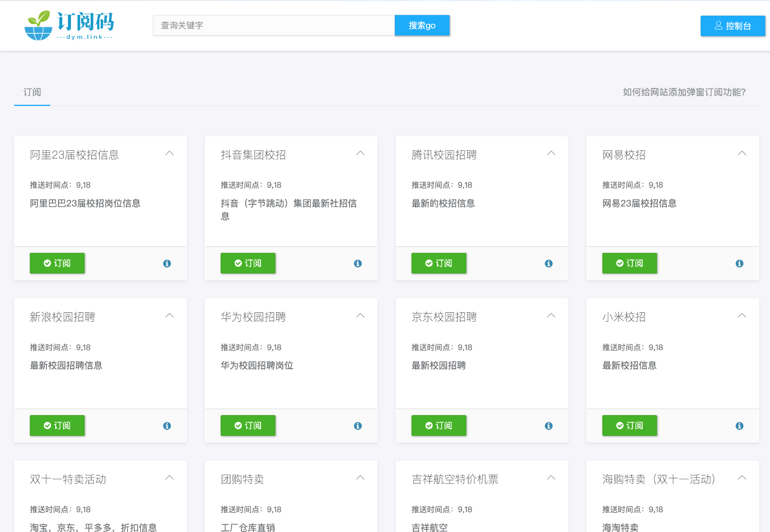Click description 最新校招信息 in 小米校招 card
The width and height of the screenshot is (770, 532).
pos(630,365)
